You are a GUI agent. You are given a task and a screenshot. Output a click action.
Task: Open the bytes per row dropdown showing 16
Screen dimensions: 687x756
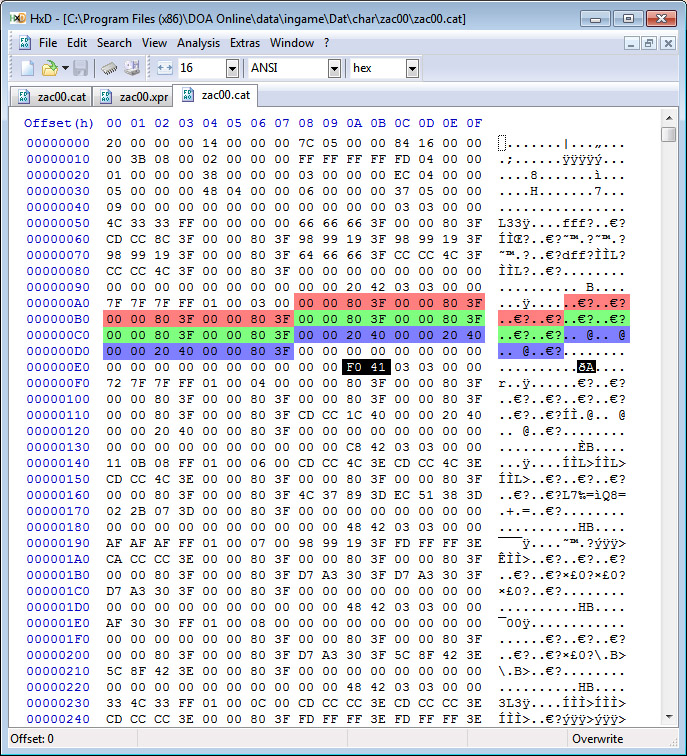pos(232,68)
